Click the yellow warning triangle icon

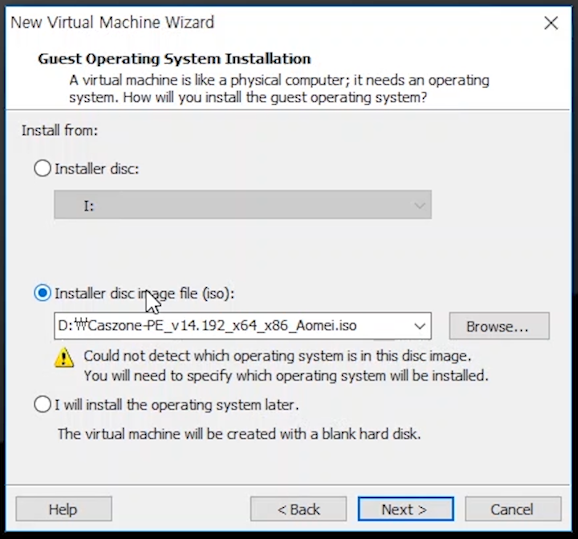[x=64, y=357]
